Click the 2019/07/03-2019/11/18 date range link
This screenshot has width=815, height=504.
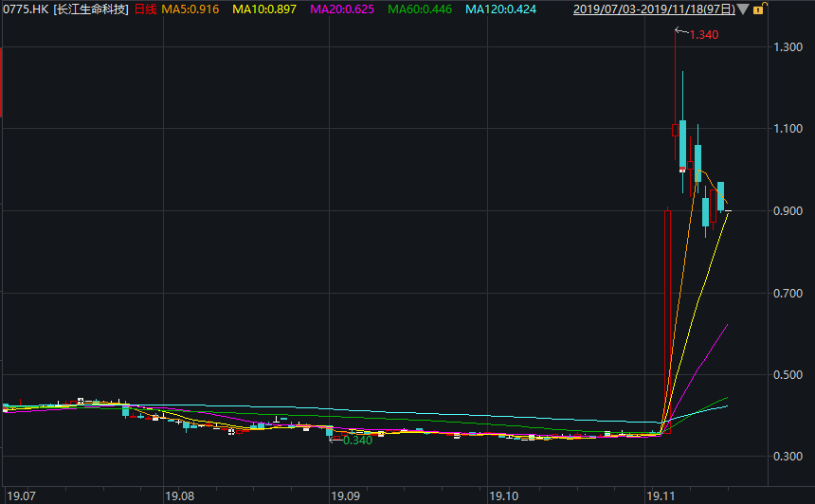coord(654,9)
